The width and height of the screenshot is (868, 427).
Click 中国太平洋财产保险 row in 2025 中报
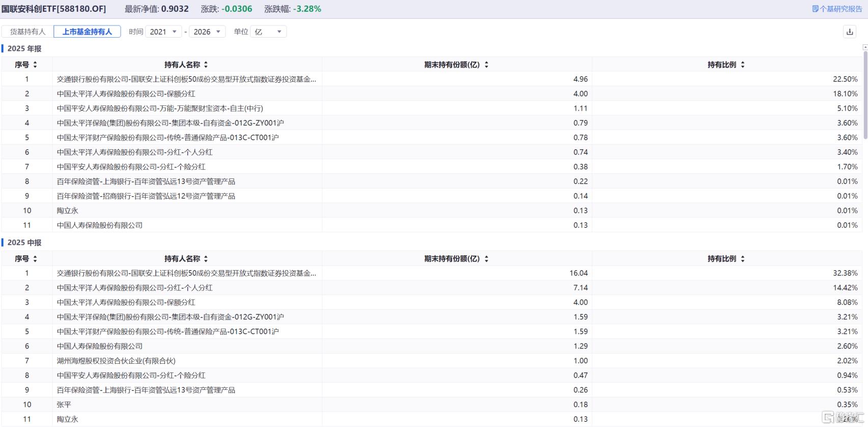tap(431, 332)
